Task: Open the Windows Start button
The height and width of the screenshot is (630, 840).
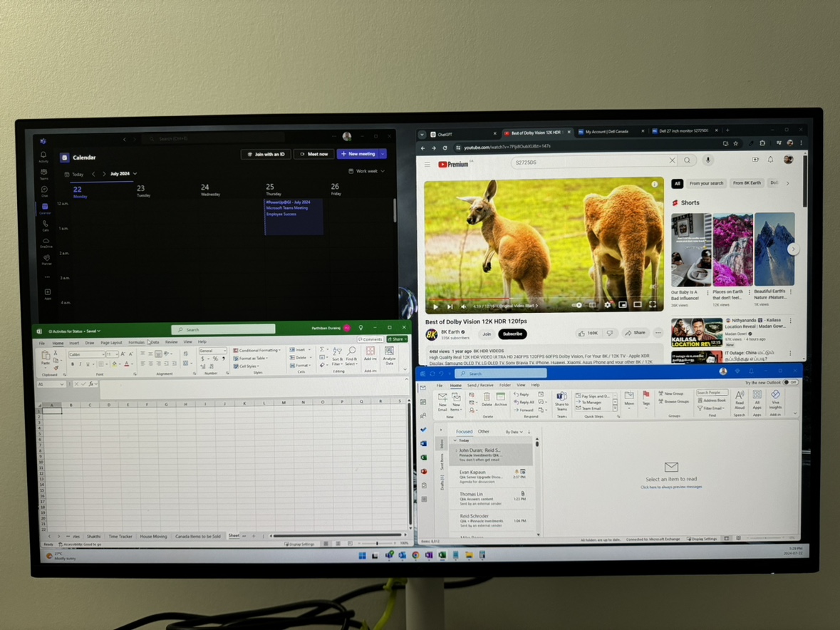Action: tap(362, 556)
